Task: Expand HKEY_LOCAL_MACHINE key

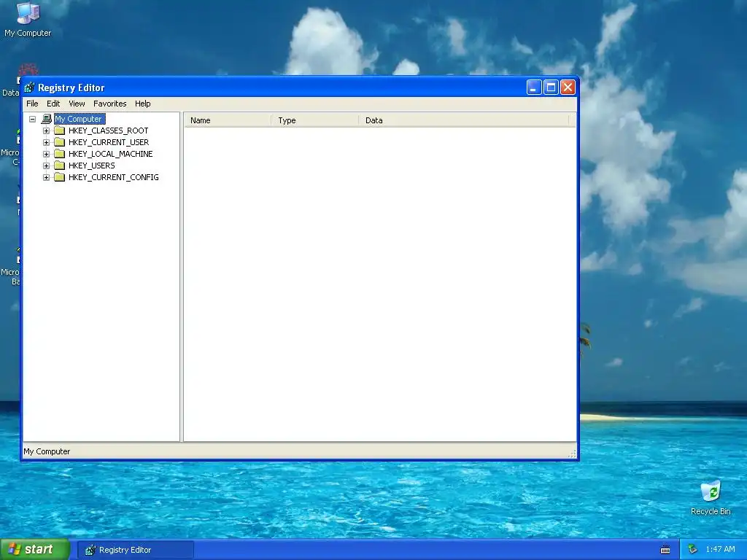Action: pos(46,154)
